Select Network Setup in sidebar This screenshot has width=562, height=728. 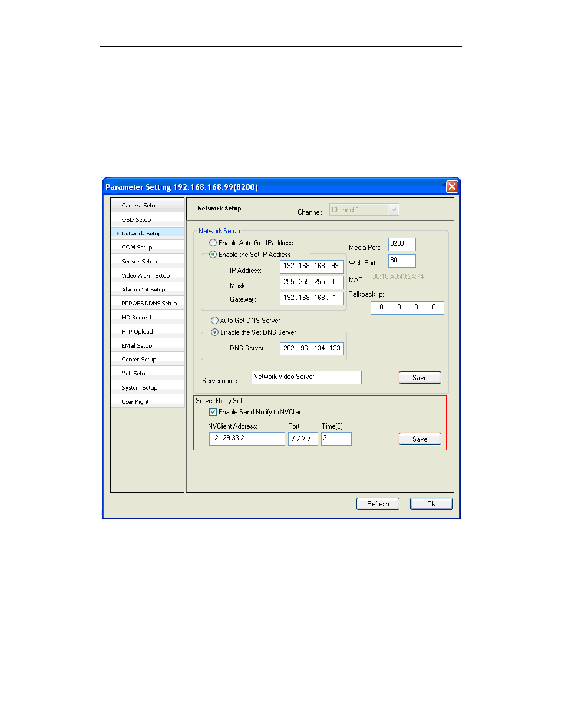point(147,233)
